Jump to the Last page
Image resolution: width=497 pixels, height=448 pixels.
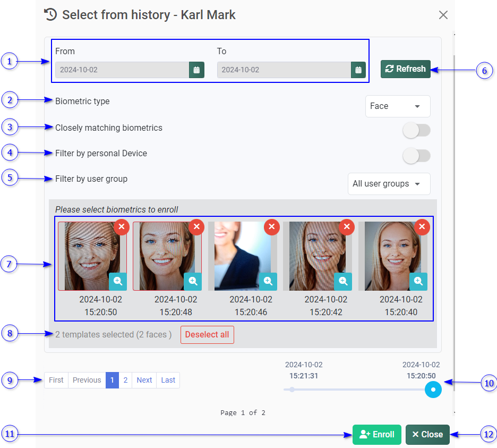pyautogui.click(x=168, y=380)
